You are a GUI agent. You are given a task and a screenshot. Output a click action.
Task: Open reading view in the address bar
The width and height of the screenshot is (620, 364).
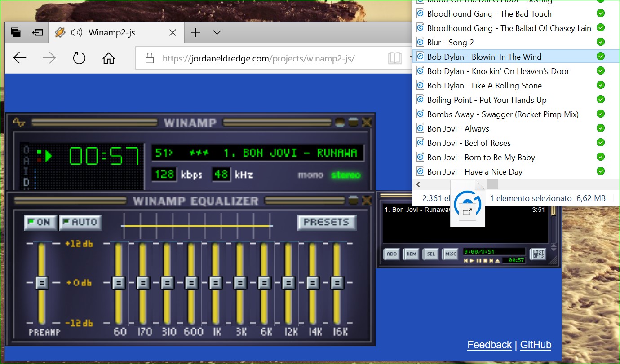[x=395, y=58]
